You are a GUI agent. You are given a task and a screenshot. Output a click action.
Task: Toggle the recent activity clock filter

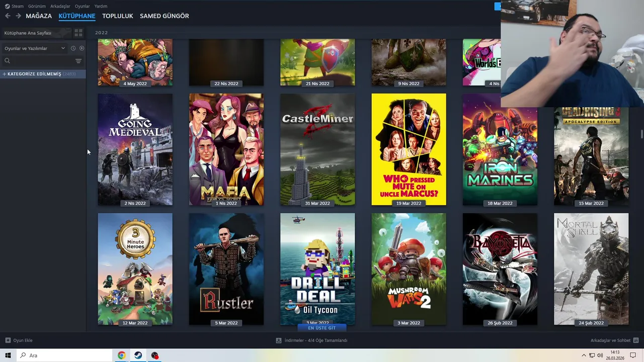coord(73,48)
